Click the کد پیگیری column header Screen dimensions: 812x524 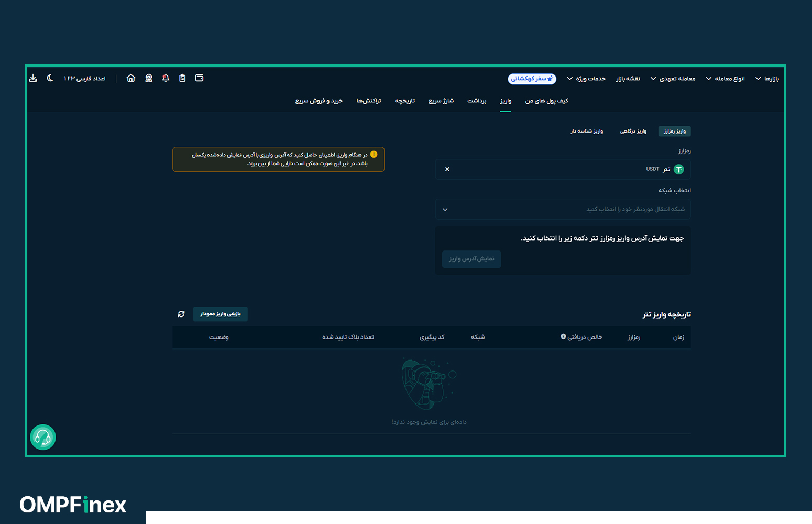pyautogui.click(x=432, y=337)
